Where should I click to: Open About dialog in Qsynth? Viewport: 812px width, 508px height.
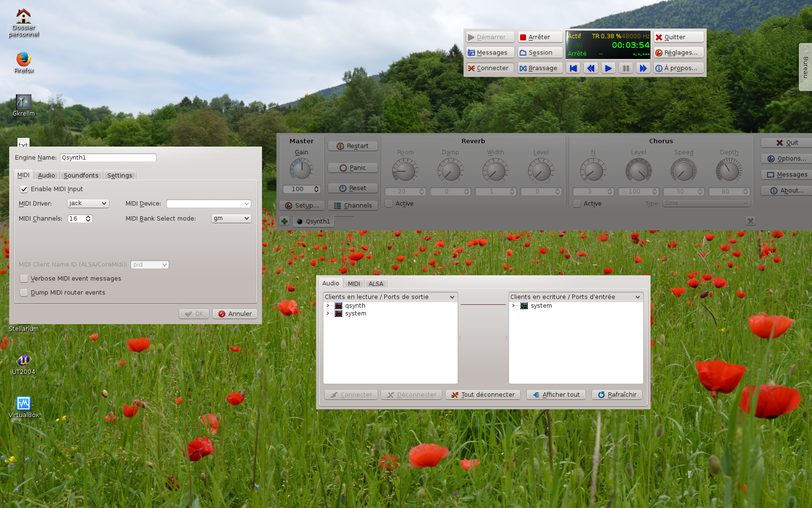click(787, 191)
